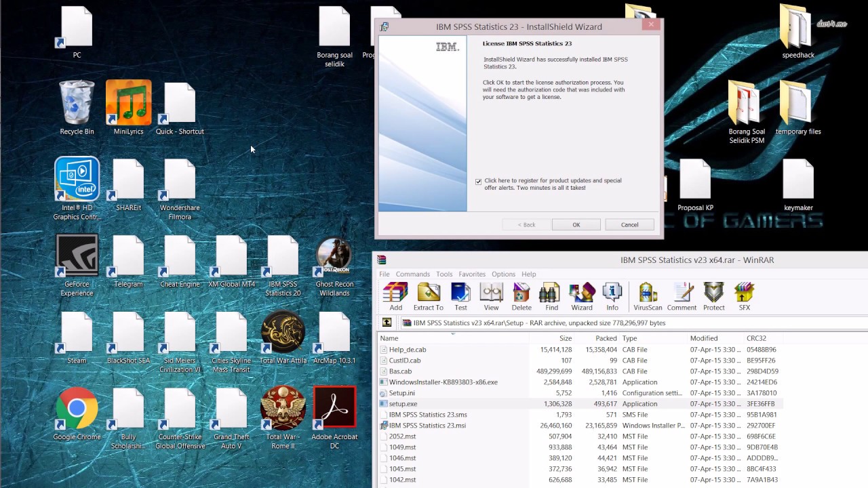Open the Commands menu in WinRAR
The image size is (868, 488).
click(x=413, y=274)
